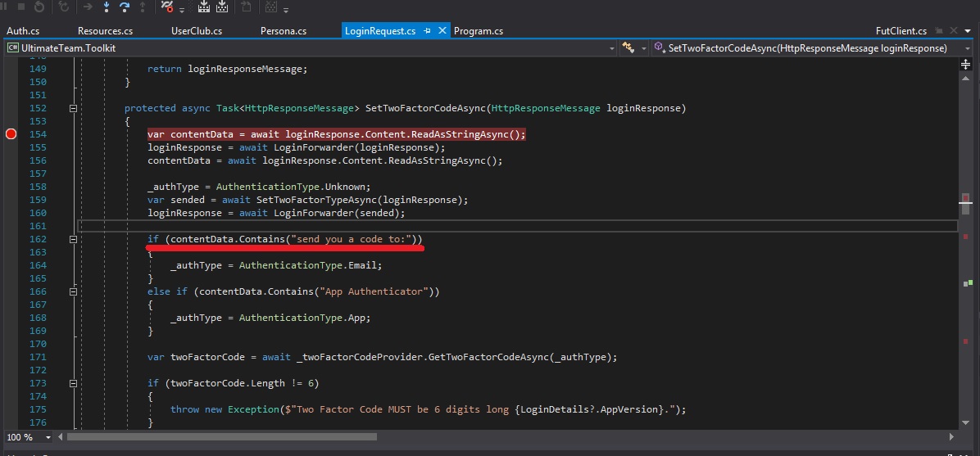Collapse the SetTwoFactorCodeAsync method at line 152

click(x=73, y=108)
